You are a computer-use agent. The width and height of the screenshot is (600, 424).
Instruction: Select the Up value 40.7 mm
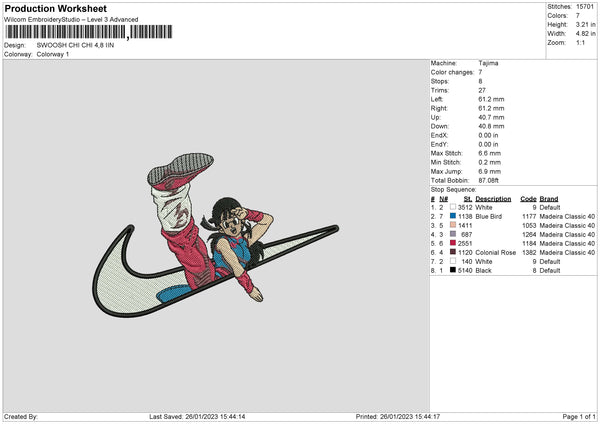pos(491,117)
